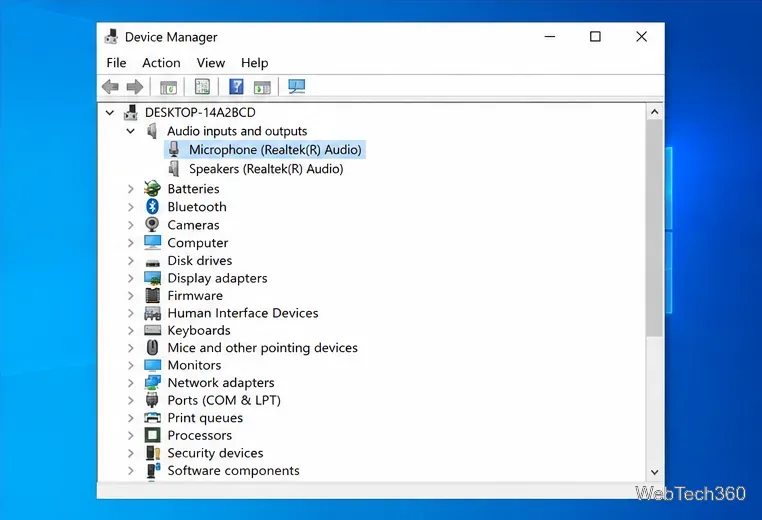Image resolution: width=762 pixels, height=520 pixels.
Task: Select the Security devices label
Action: click(x=215, y=453)
